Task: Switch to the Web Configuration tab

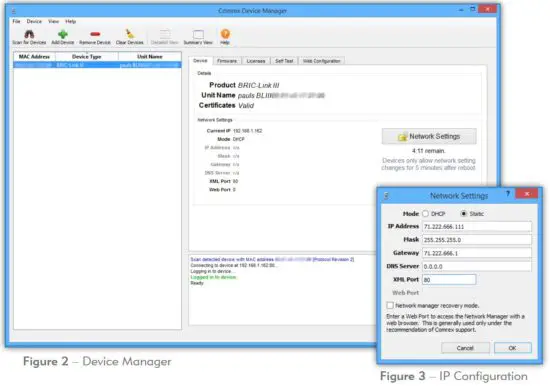Action: click(322, 61)
